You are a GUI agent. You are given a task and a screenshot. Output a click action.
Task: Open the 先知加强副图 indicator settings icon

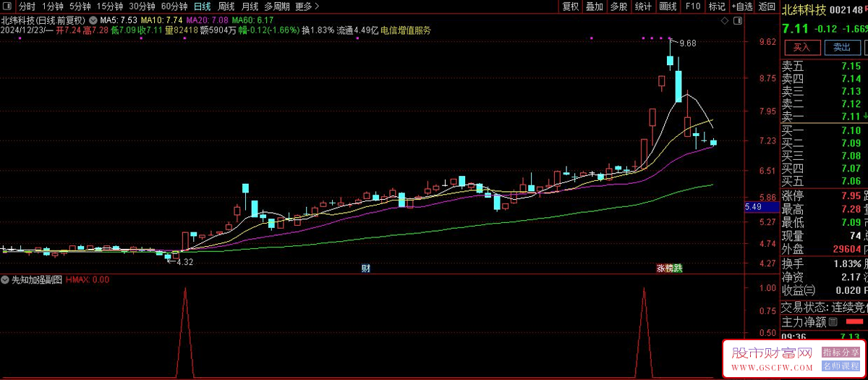coord(5,279)
